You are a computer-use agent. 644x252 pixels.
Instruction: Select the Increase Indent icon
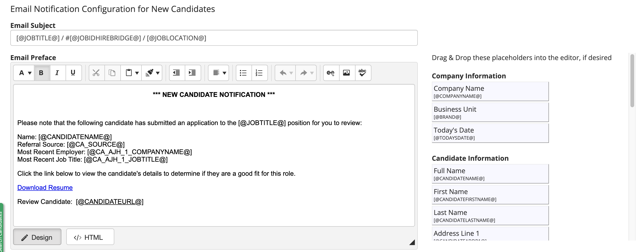click(192, 73)
